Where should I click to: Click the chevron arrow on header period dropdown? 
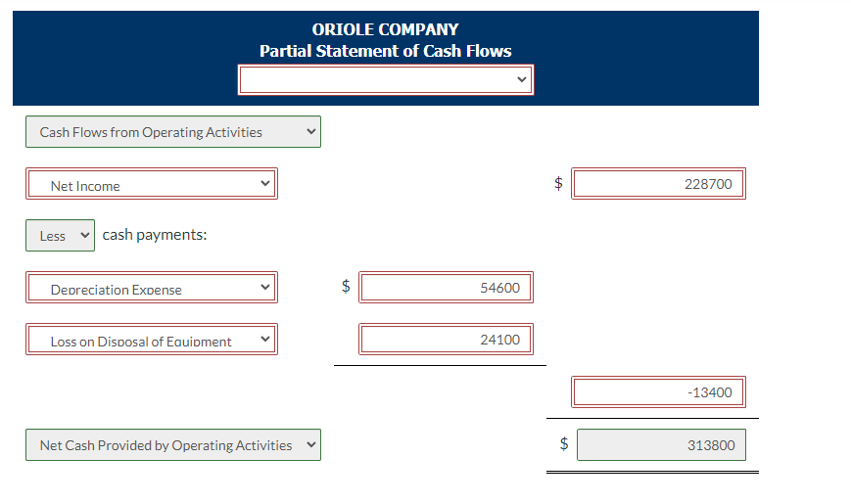(x=521, y=79)
